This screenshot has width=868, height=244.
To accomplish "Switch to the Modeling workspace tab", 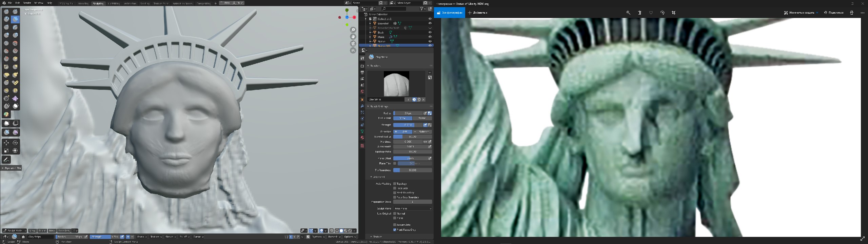I will tap(83, 3).
